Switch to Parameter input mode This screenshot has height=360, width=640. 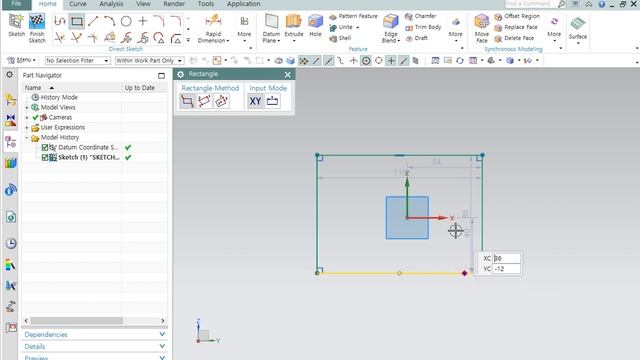(272, 101)
